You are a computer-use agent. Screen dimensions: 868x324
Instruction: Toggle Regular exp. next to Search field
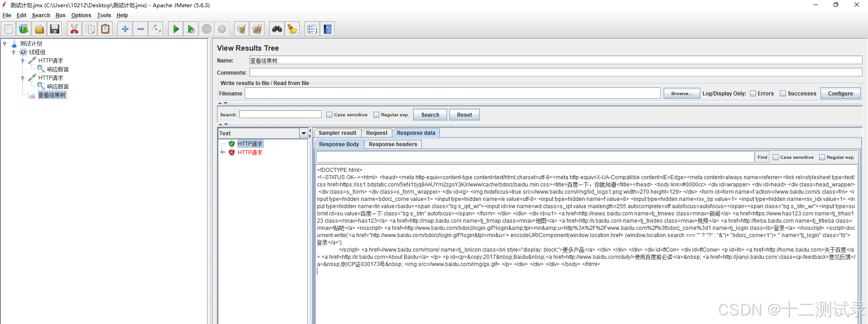(377, 115)
